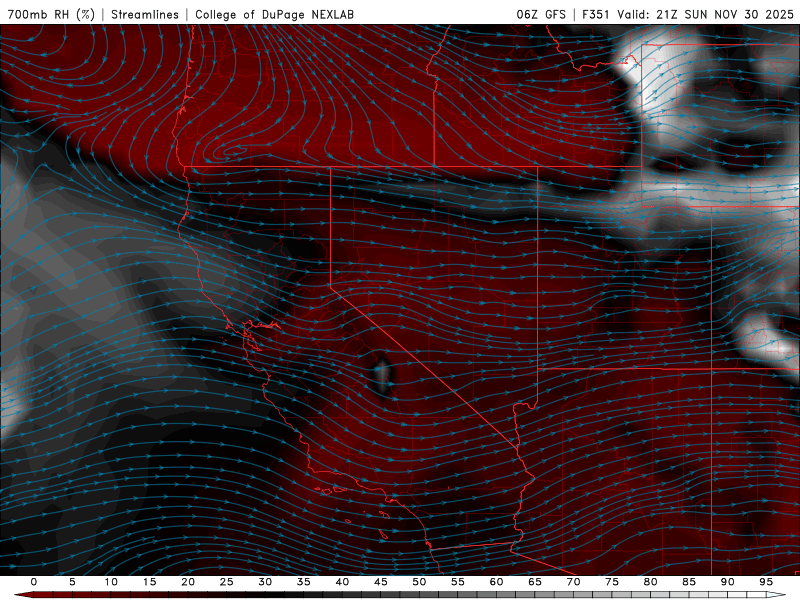Click the 'College of DuPage NEXLAB' text
Screen dimensions: 800x600
[274, 14]
